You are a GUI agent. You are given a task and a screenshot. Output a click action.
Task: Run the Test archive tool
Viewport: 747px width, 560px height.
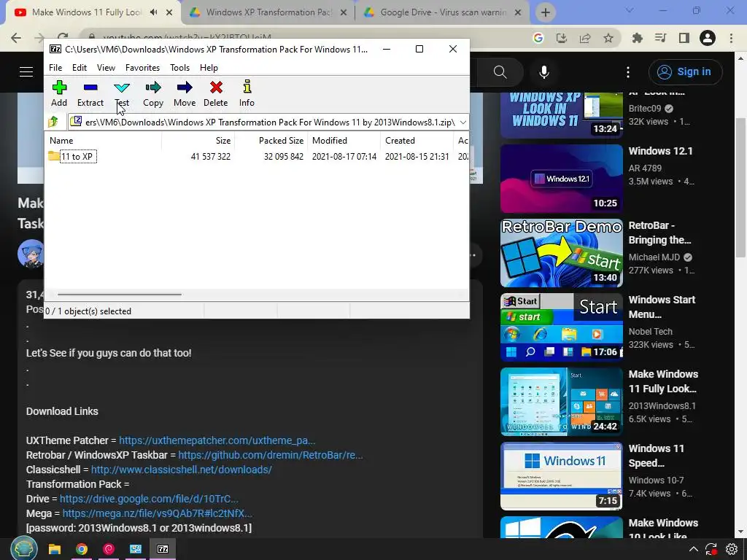pos(122,93)
